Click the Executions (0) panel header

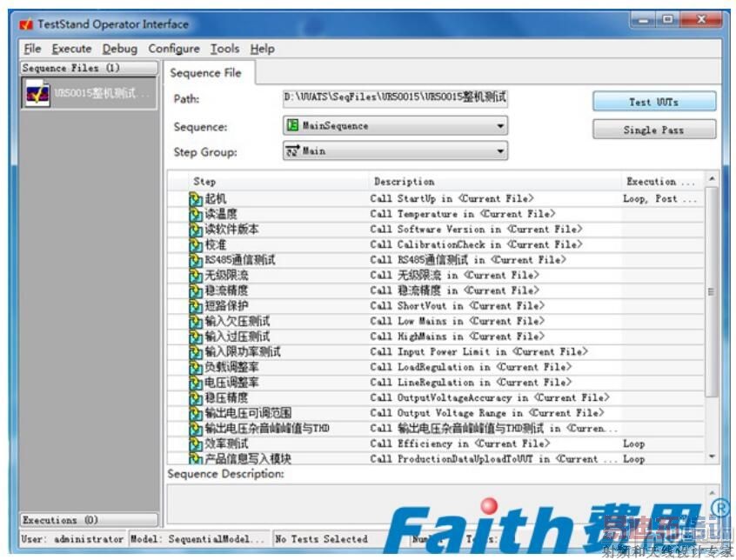(89, 520)
